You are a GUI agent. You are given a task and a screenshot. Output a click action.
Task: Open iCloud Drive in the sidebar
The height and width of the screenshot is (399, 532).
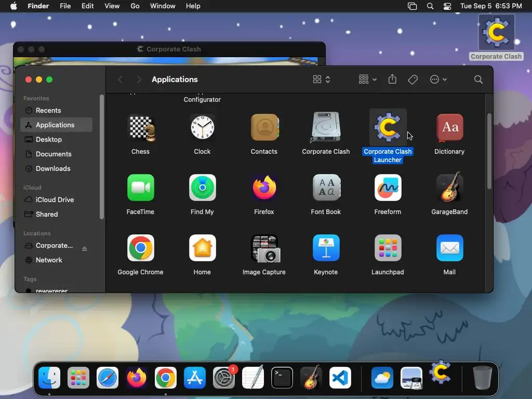[56, 200]
